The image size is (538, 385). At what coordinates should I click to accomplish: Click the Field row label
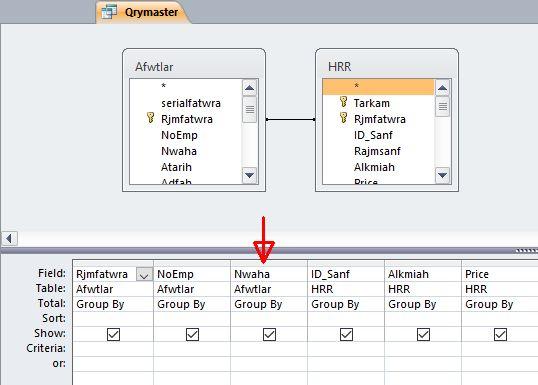pyautogui.click(x=52, y=273)
